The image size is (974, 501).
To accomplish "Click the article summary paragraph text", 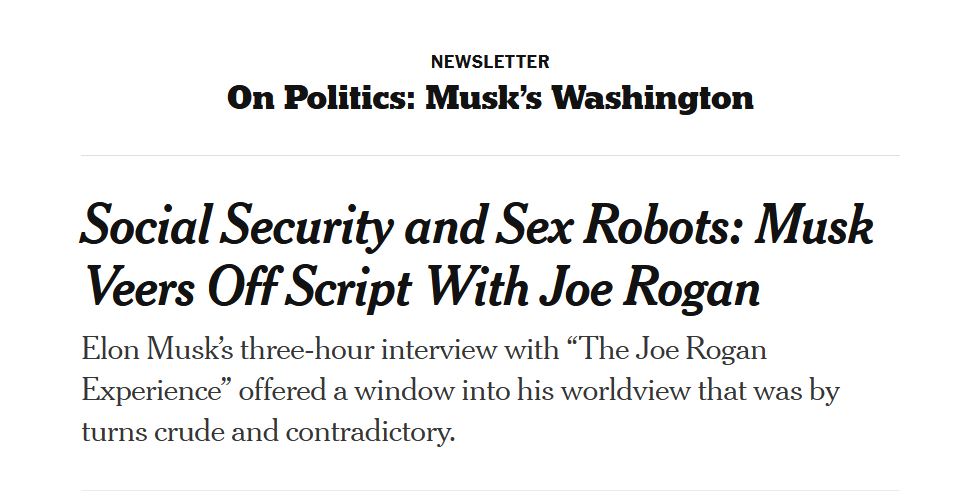I will (x=460, y=390).
